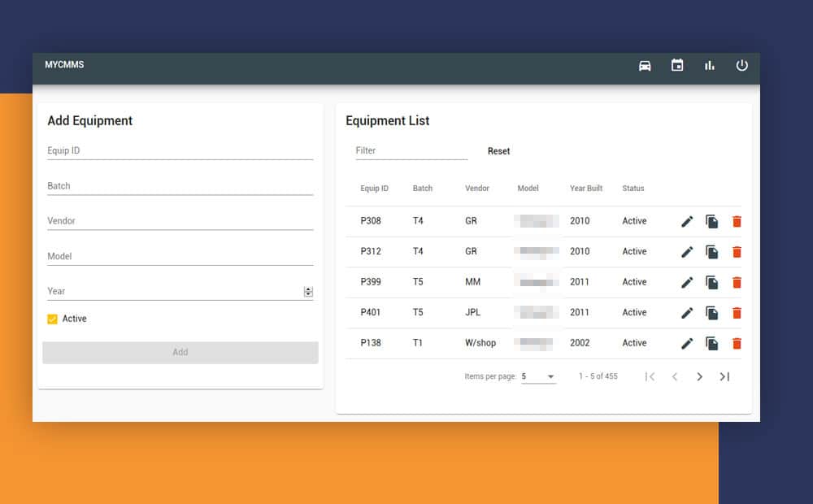Jump to last page of equipment list

click(x=724, y=376)
